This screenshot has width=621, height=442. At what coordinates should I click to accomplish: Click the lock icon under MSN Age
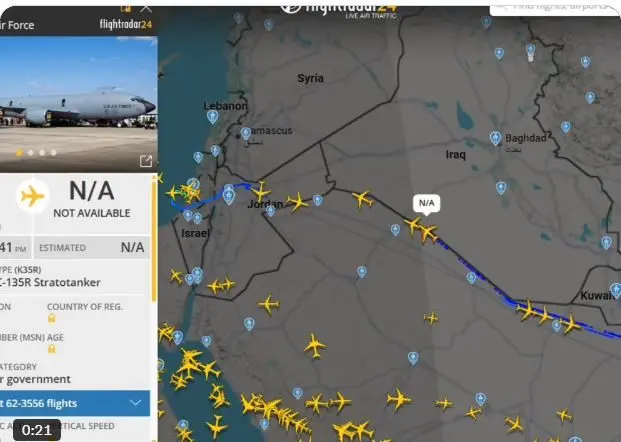click(52, 349)
